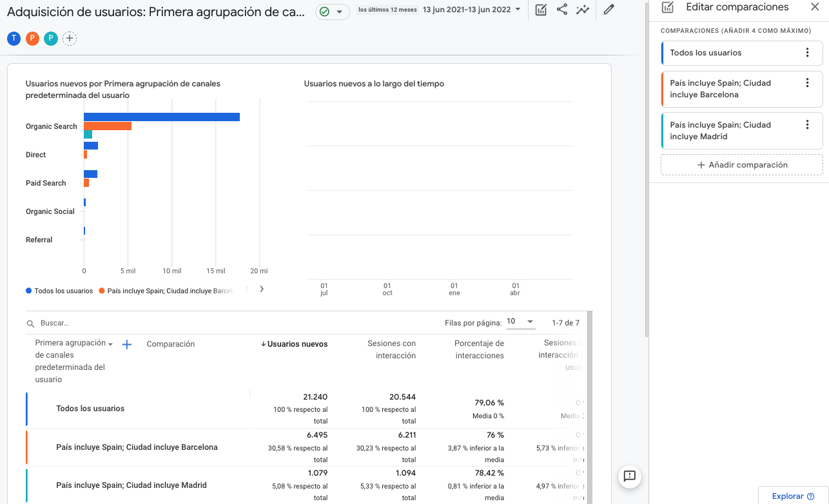Click the blue plus to add dimension

click(127, 345)
